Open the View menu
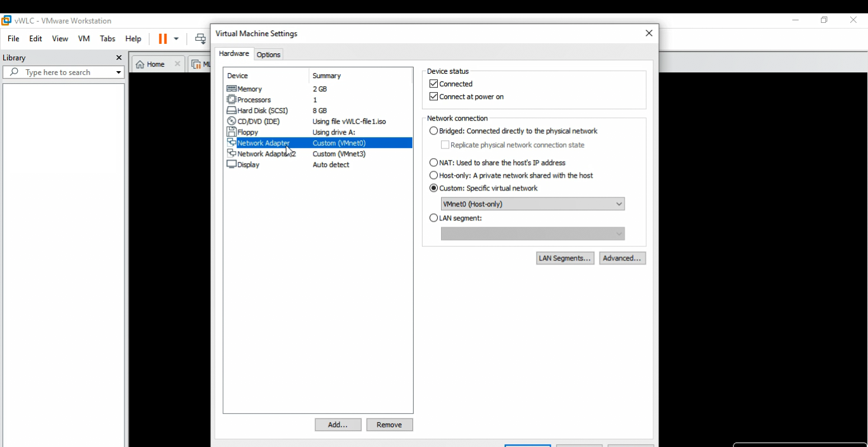 60,39
